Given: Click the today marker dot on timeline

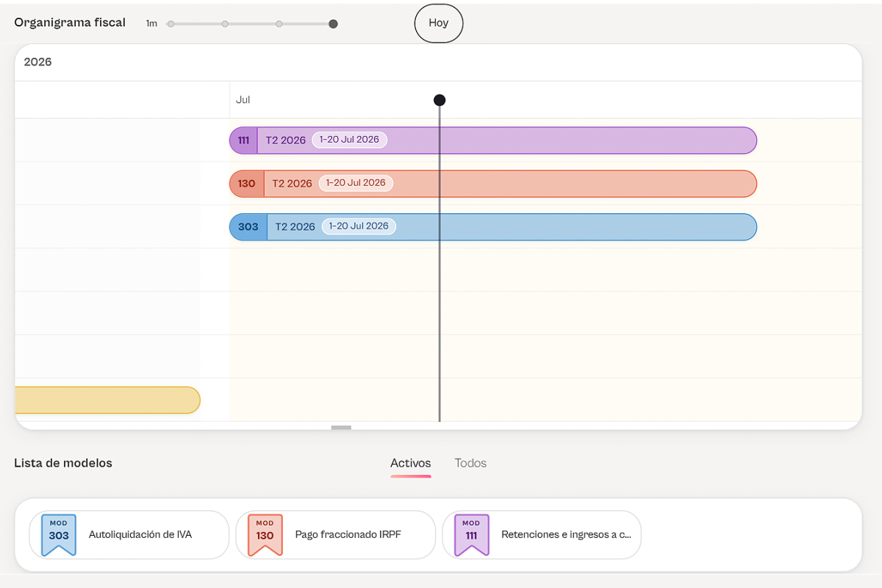Looking at the screenshot, I should [x=440, y=100].
